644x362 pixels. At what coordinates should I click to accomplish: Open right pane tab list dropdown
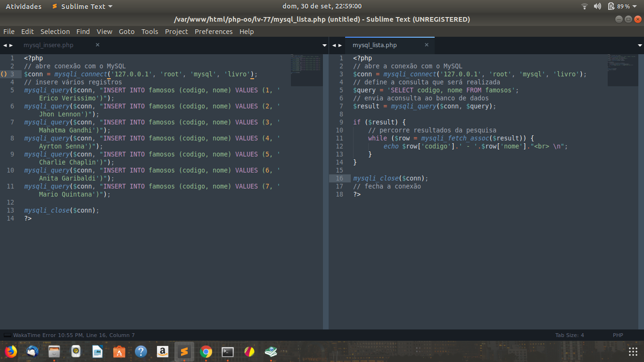640,45
